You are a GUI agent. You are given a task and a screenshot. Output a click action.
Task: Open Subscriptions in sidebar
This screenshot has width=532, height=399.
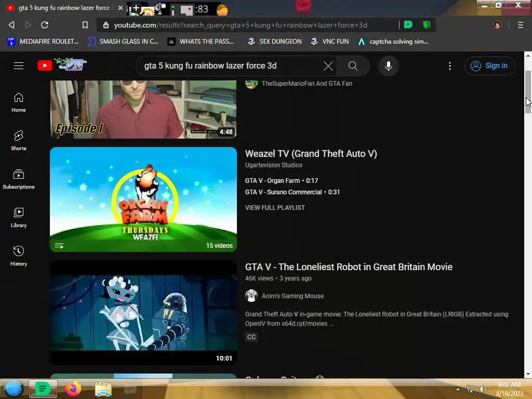pyautogui.click(x=19, y=179)
